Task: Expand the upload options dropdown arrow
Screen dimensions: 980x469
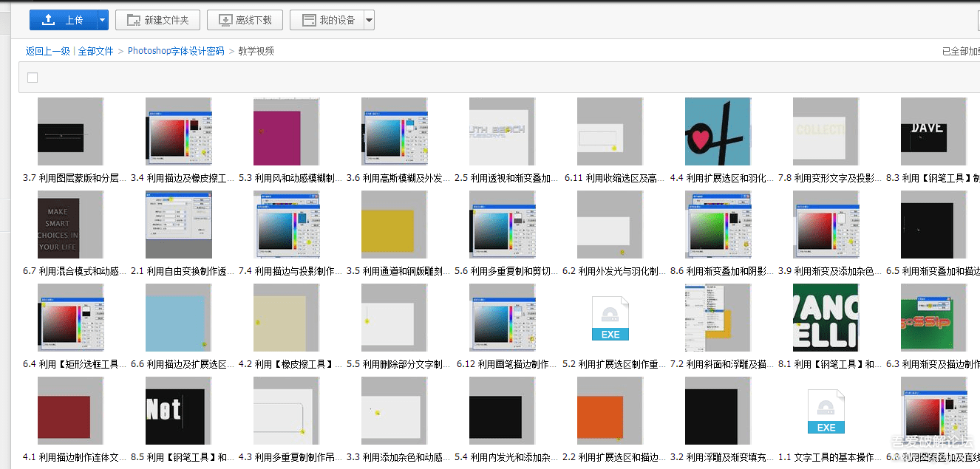Action: [102, 19]
